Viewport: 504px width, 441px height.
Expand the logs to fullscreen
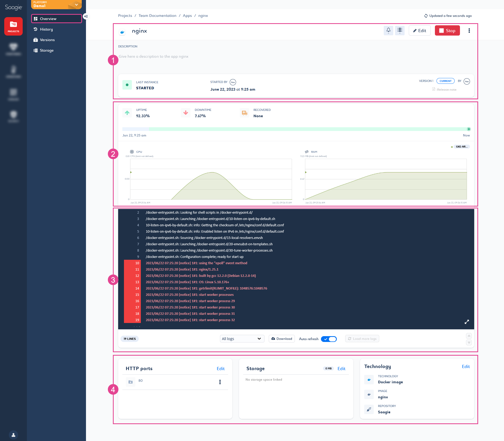click(x=467, y=322)
